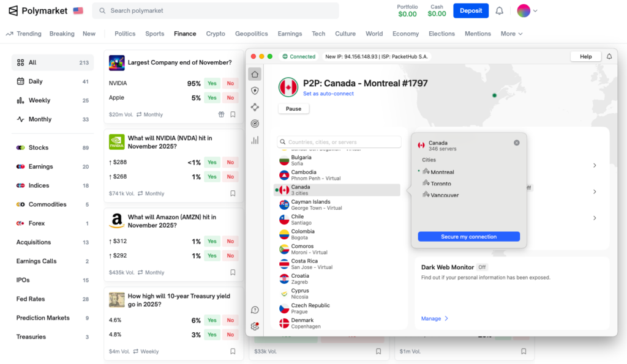
Task: Open the VPN settings gear icon
Action: coord(255,327)
